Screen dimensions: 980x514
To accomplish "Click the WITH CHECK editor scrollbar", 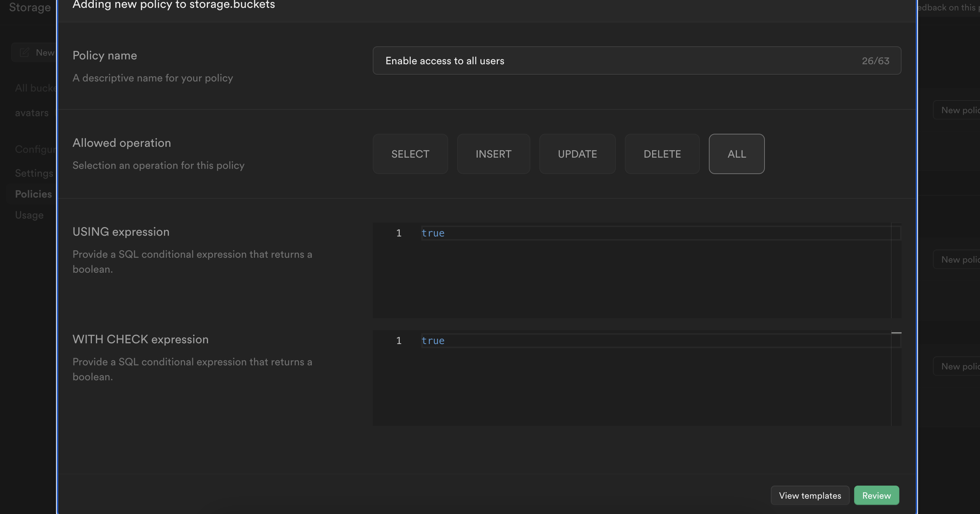I will point(897,333).
